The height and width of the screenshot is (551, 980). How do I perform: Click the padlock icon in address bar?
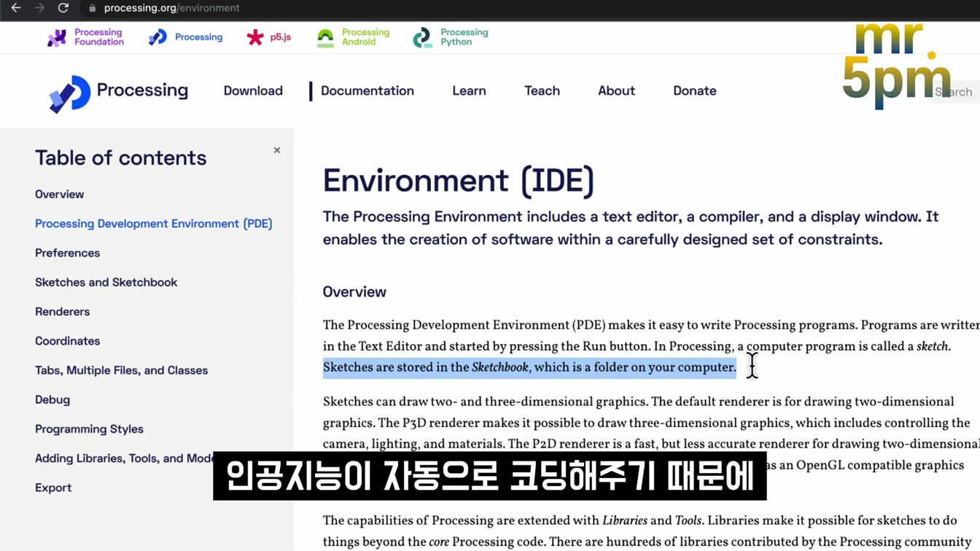[92, 8]
